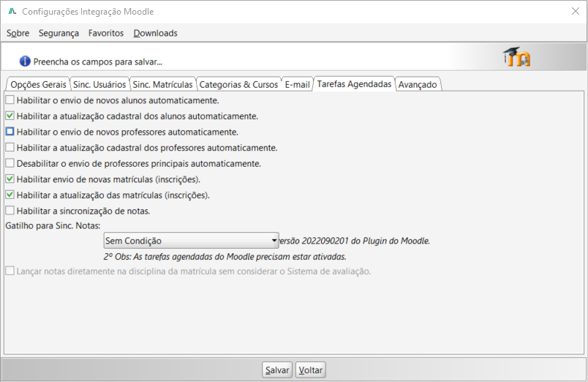588x382 pixels.
Task: Click the Salvar button
Action: coord(277,370)
